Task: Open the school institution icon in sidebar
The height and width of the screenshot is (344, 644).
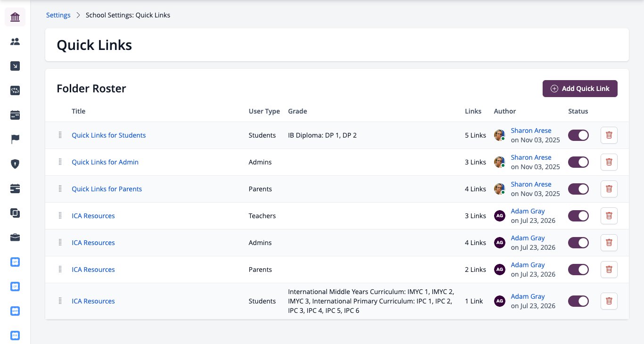Action: click(15, 17)
